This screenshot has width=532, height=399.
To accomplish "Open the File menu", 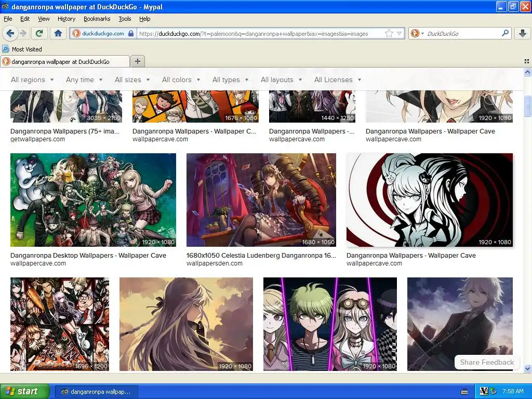I will [x=8, y=19].
